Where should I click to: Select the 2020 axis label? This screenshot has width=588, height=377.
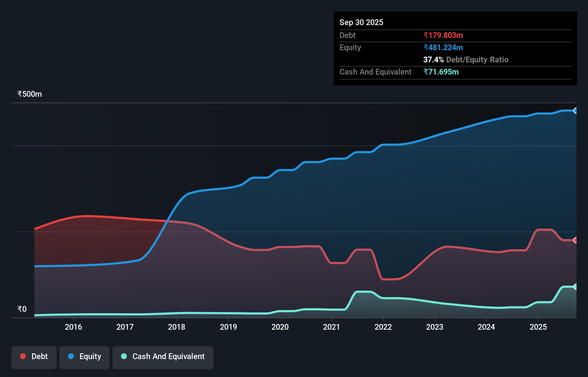point(280,327)
